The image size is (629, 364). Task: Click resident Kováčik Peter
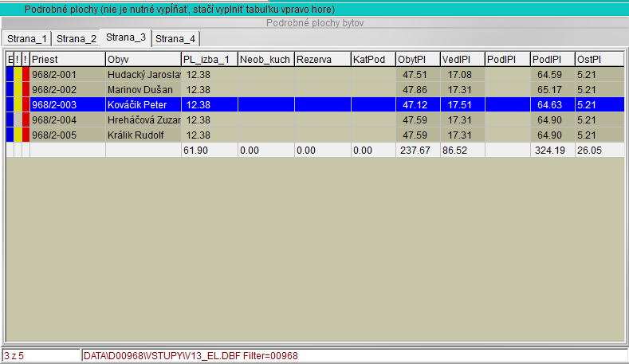pos(143,105)
